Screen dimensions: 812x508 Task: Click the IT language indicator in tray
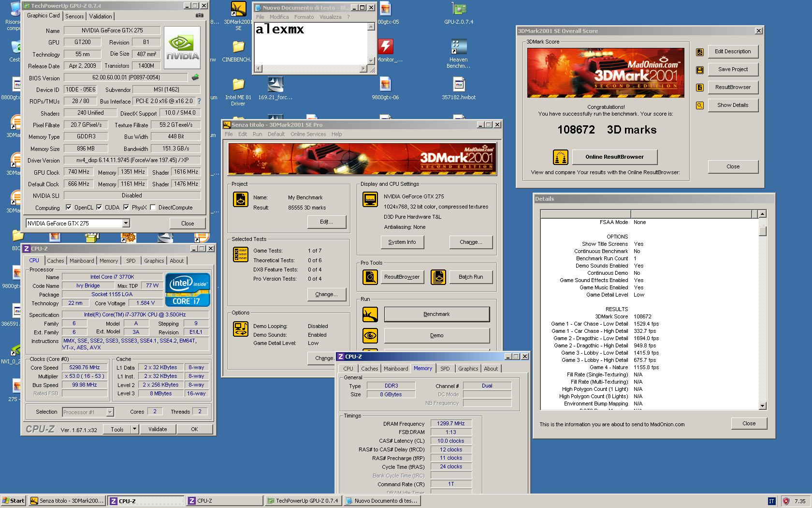(772, 501)
